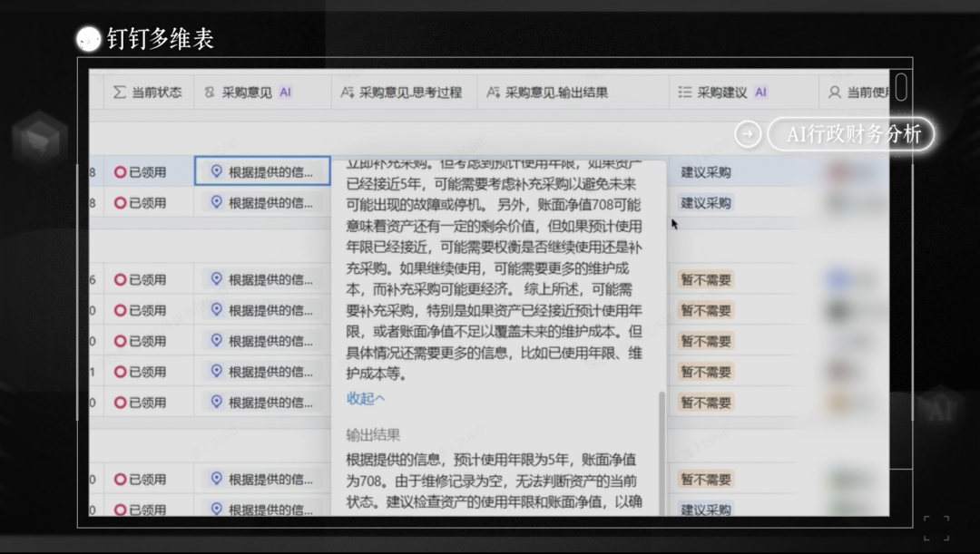980x554 pixels.
Task: Toggle fullscreen with the corner brackets icon
Action: click(x=936, y=528)
